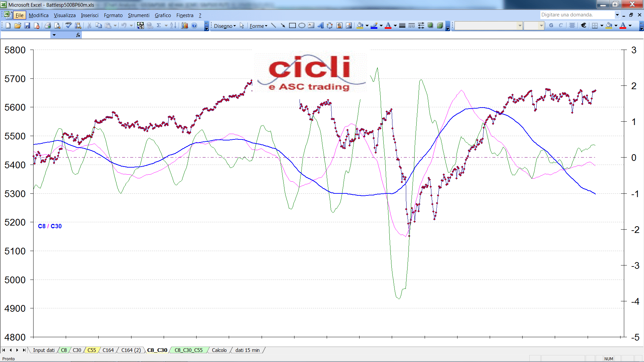Toggle center alignment button
The width and height of the screenshot is (644, 362).
[x=572, y=25]
